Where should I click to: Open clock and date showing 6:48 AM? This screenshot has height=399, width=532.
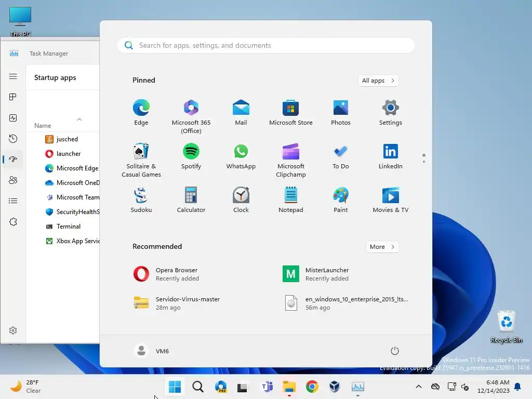coord(493,387)
